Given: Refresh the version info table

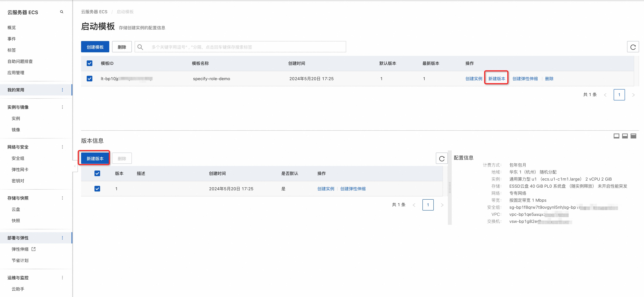Looking at the screenshot, I should click(x=441, y=158).
